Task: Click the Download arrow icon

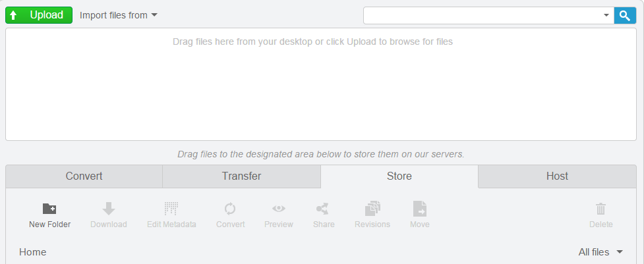Action: (x=108, y=209)
